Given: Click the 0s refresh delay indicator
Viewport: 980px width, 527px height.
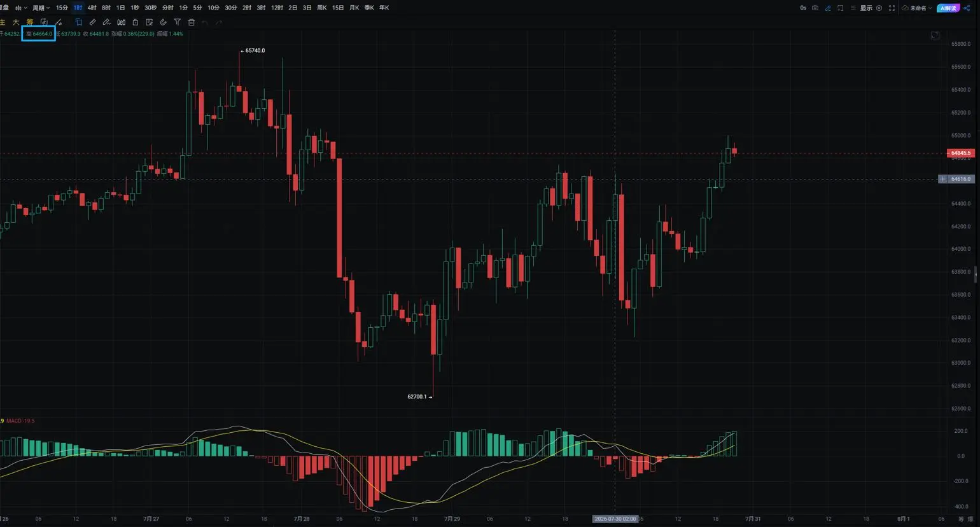Looking at the screenshot, I should pyautogui.click(x=803, y=8).
